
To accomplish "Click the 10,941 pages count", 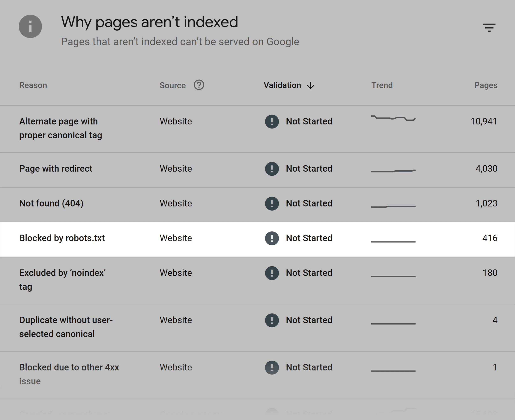I will [484, 121].
